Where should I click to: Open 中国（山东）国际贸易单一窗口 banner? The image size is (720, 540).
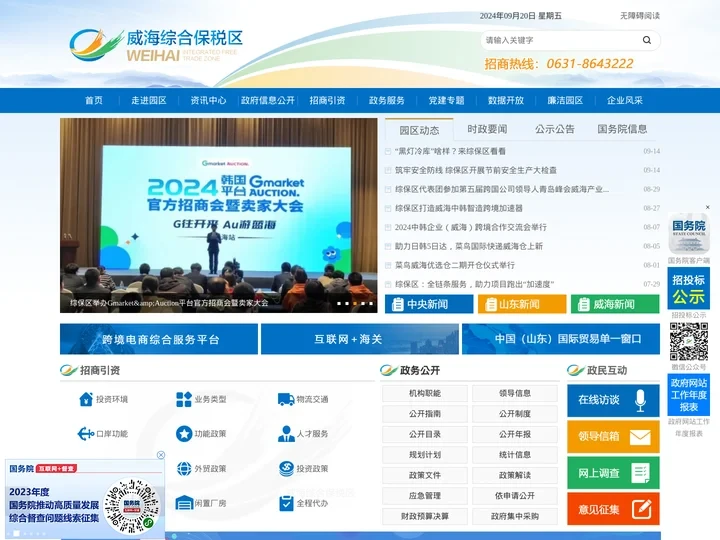[561, 339]
